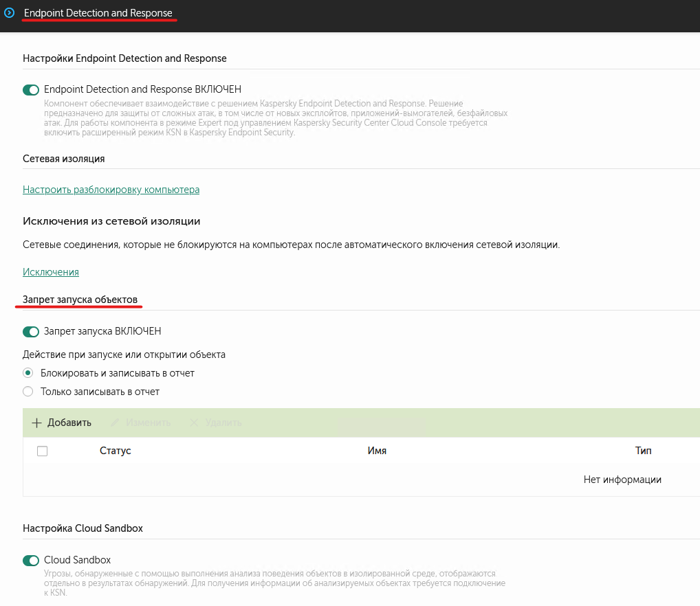Check the select-all checkbox in table header

(43, 451)
